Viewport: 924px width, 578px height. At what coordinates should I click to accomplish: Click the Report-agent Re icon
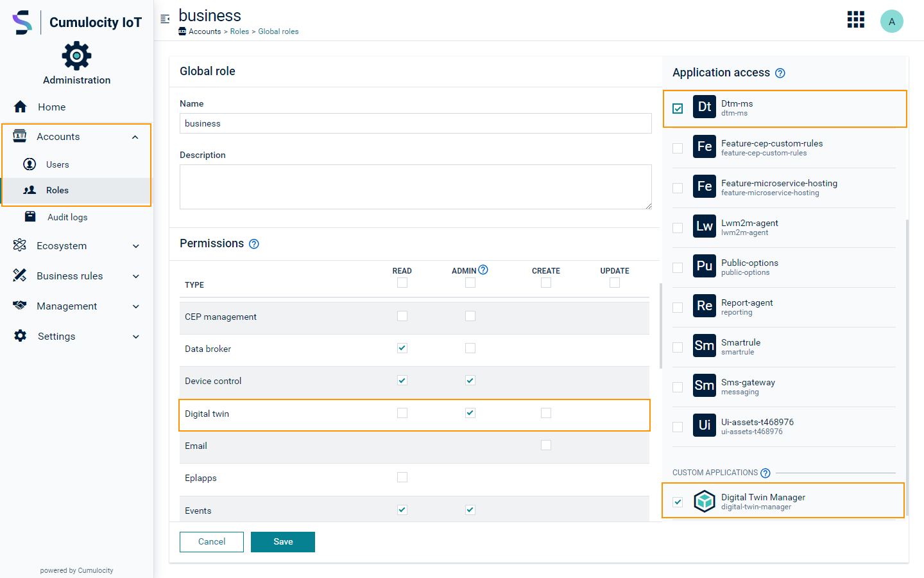[x=705, y=306]
